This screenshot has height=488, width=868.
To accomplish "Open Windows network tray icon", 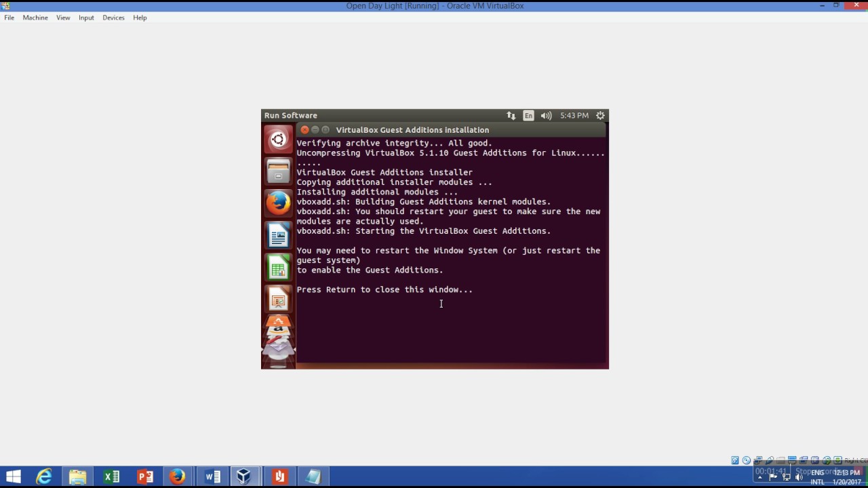I will pos(787,477).
